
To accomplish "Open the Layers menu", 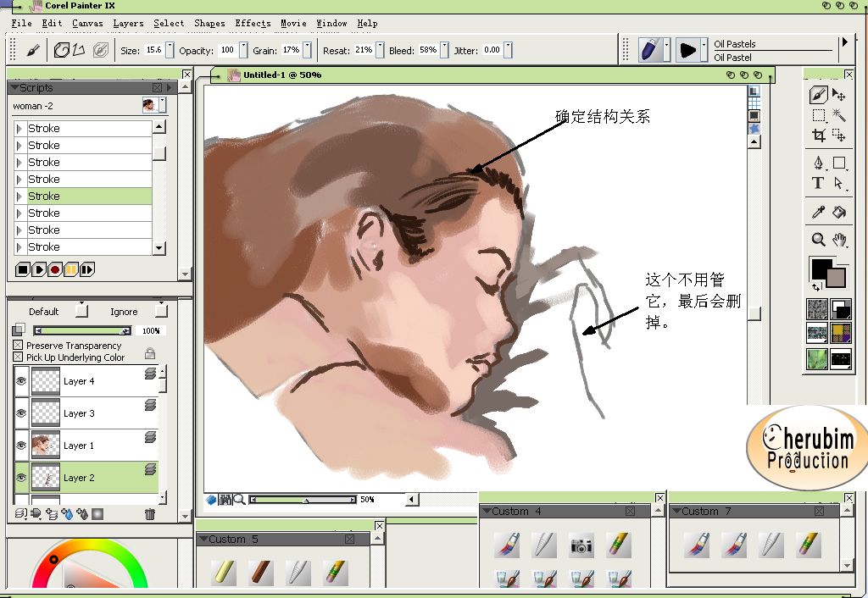I will click(129, 23).
